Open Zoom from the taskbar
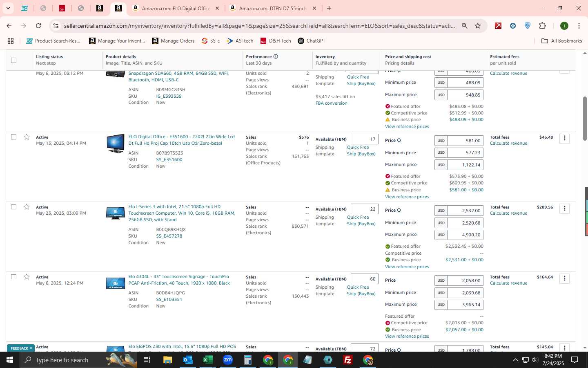 227,360
